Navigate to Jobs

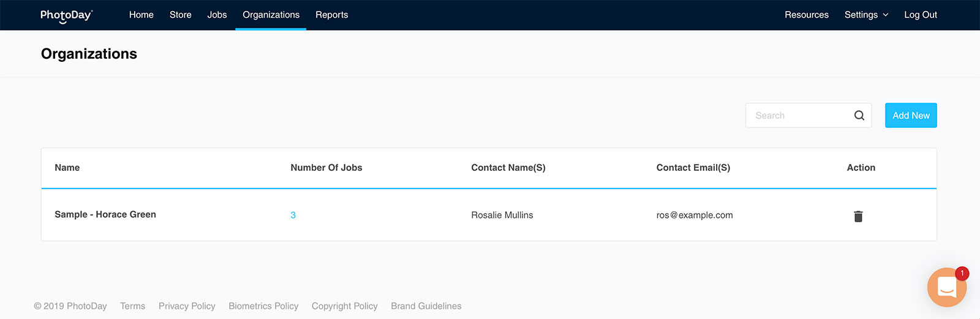(x=217, y=15)
